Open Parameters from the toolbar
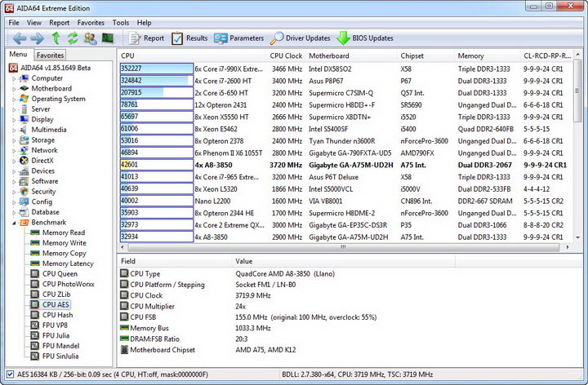This screenshot has height=385, width=588. click(238, 38)
